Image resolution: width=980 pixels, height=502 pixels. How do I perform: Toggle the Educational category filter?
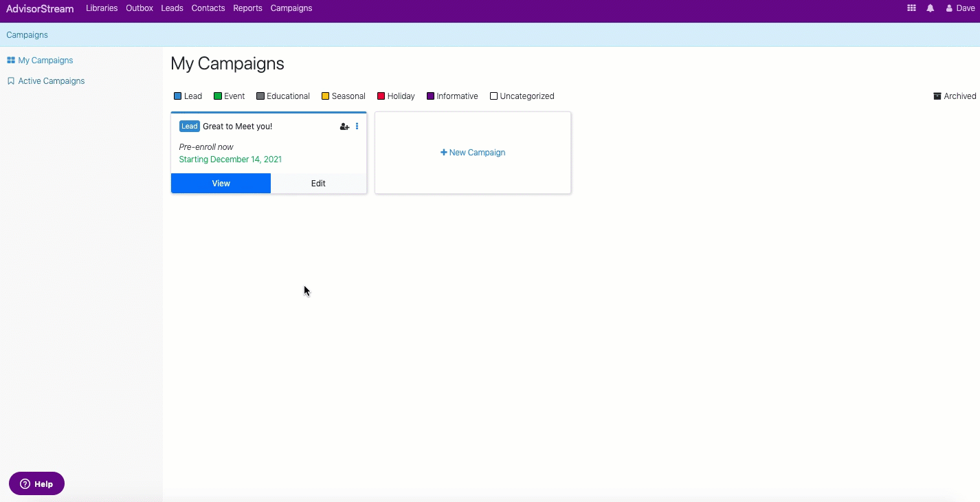pyautogui.click(x=283, y=96)
